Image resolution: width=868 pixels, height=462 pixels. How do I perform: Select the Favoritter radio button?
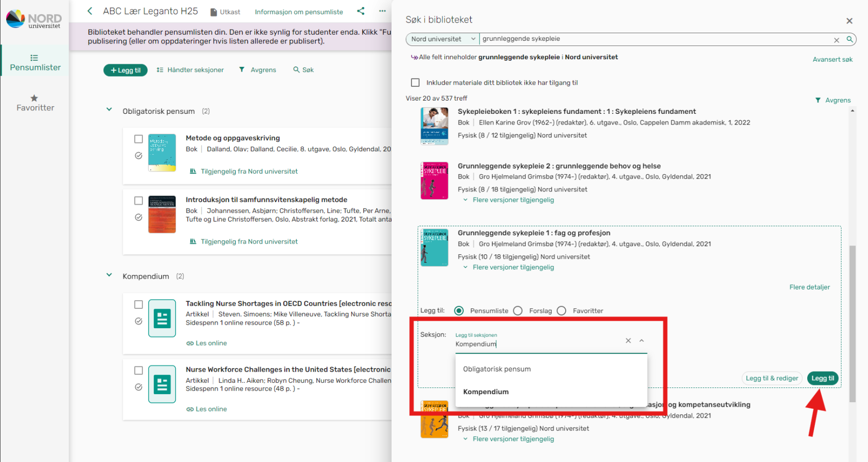[x=562, y=311]
